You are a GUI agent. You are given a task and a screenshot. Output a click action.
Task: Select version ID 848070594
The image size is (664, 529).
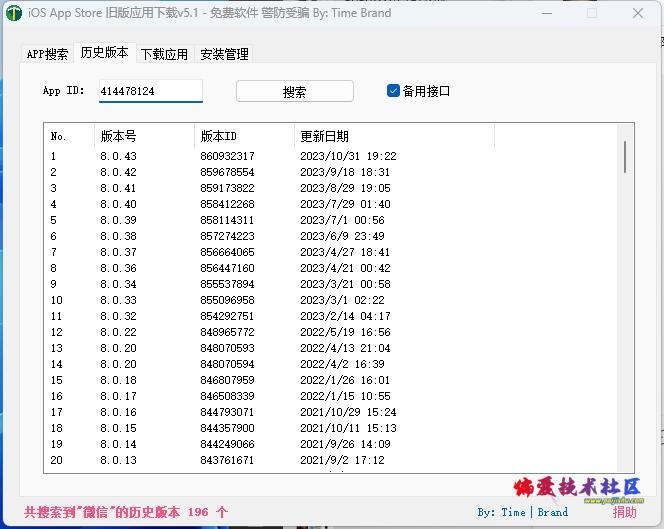coord(227,364)
